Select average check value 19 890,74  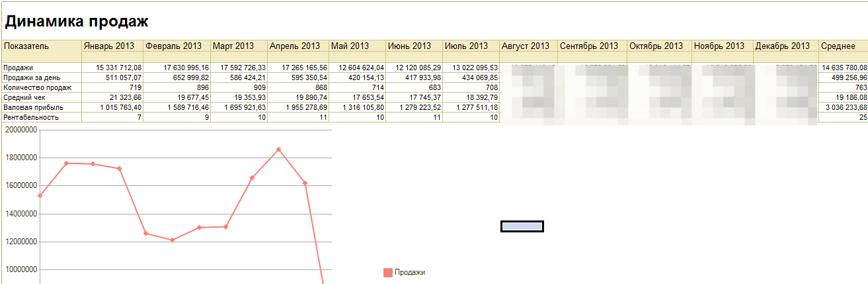[x=298, y=97]
